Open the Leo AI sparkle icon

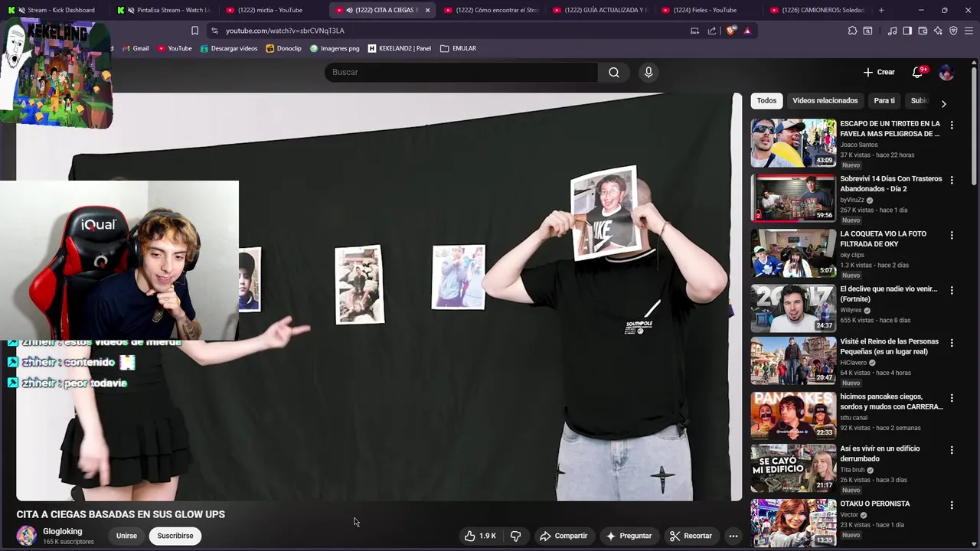938,31
